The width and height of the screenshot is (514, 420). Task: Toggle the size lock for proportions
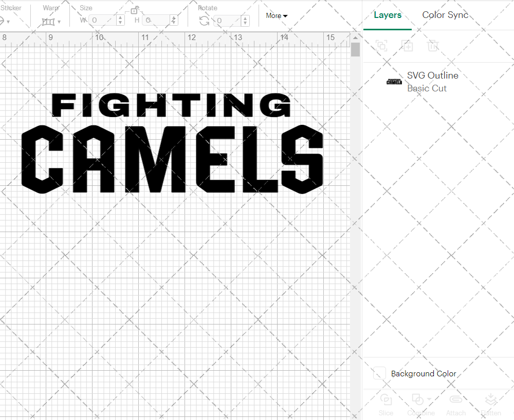[134, 10]
